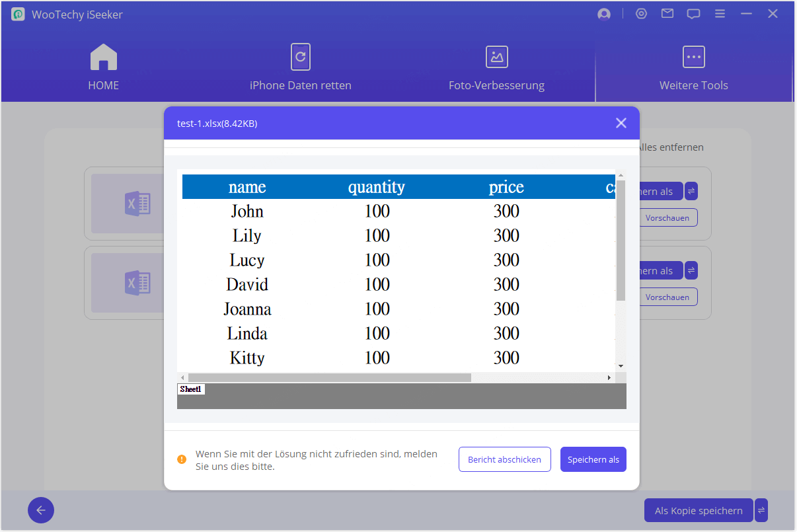Go to the HOME tab
Viewport: 797px width, 532px height.
point(104,67)
